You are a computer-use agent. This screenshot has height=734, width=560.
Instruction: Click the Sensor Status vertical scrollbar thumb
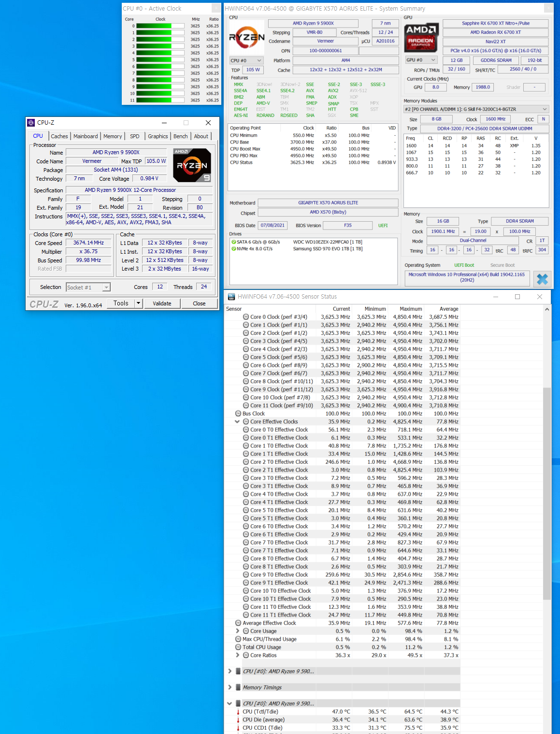click(x=547, y=494)
